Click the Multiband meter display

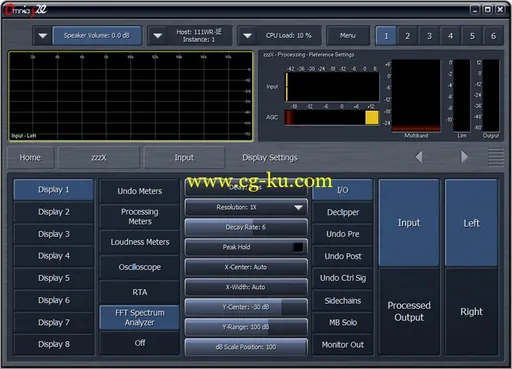click(416, 96)
